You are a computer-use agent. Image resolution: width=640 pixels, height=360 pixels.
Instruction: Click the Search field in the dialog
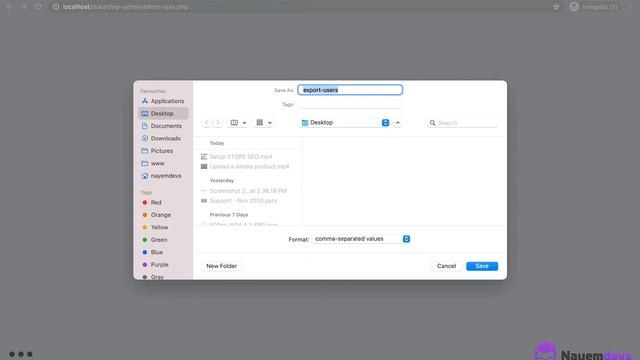(x=462, y=123)
